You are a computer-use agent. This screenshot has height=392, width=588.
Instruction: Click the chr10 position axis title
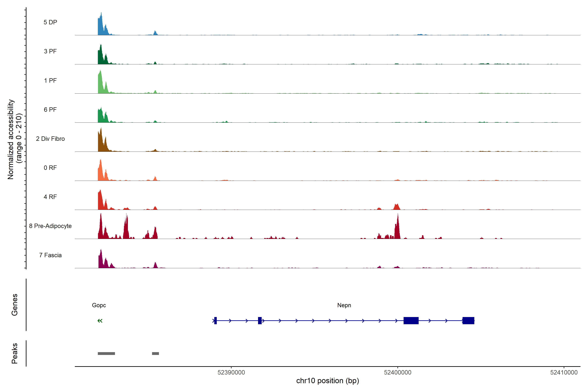coord(327,381)
